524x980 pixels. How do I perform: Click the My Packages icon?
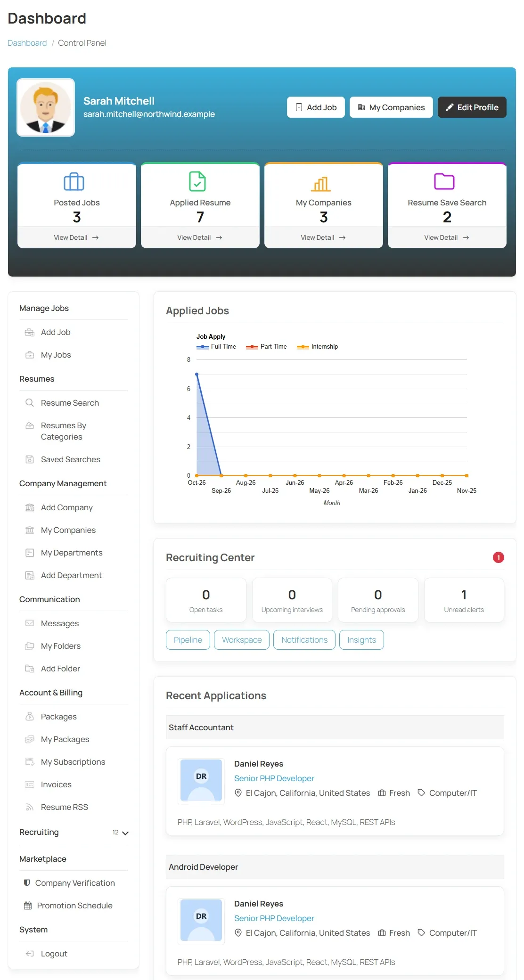coord(30,739)
